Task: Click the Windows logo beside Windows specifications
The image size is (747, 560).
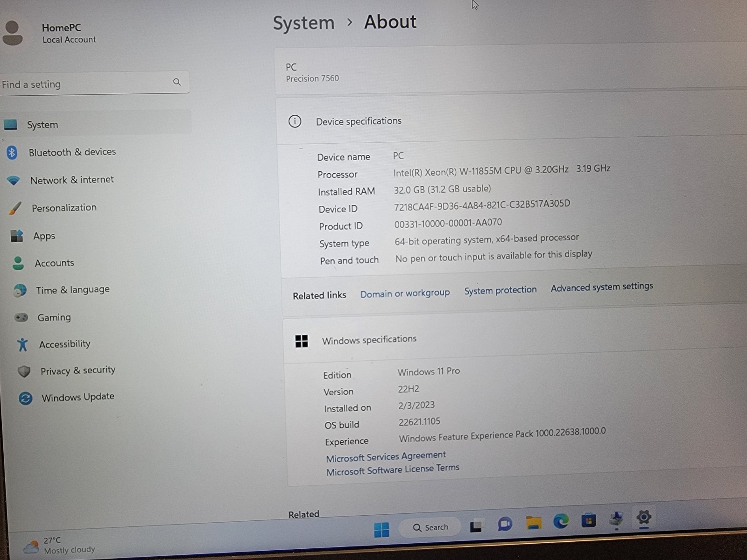Action: (x=302, y=341)
